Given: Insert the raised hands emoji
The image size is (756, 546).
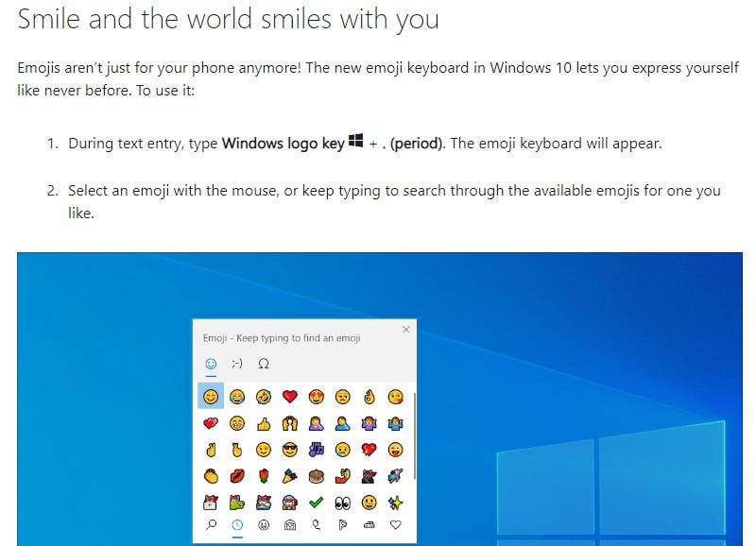Looking at the screenshot, I should [x=290, y=423].
